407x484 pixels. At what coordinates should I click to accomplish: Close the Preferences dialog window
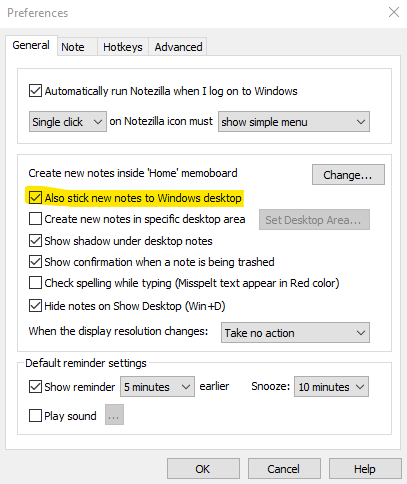tap(394, 12)
